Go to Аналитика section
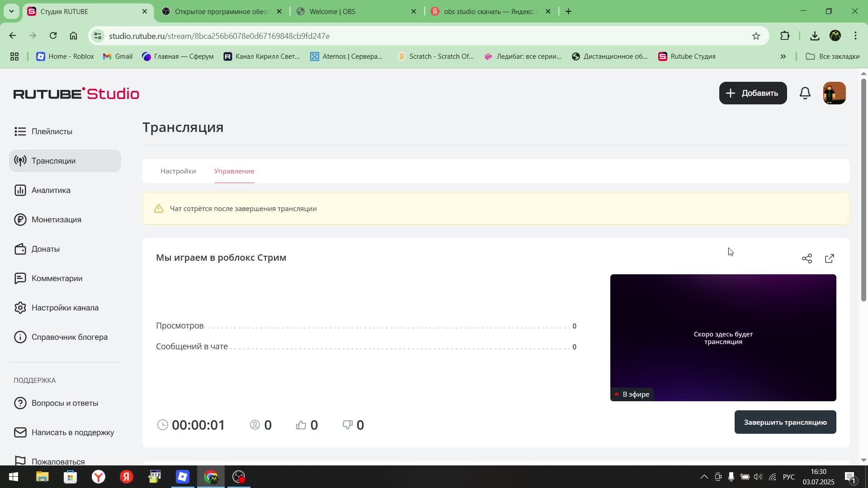Image resolution: width=868 pixels, height=488 pixels. pos(51,190)
